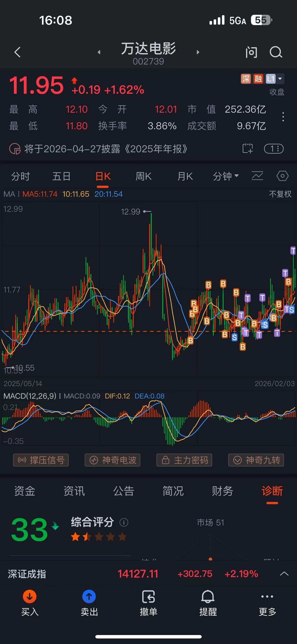Open the search magnifier icon
Viewport: 297px width, 644px height.
tap(276, 52)
